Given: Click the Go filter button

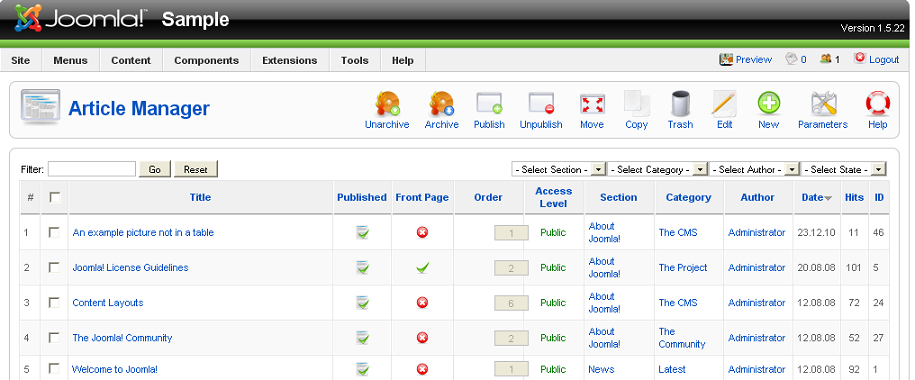Looking at the screenshot, I should tap(155, 169).
